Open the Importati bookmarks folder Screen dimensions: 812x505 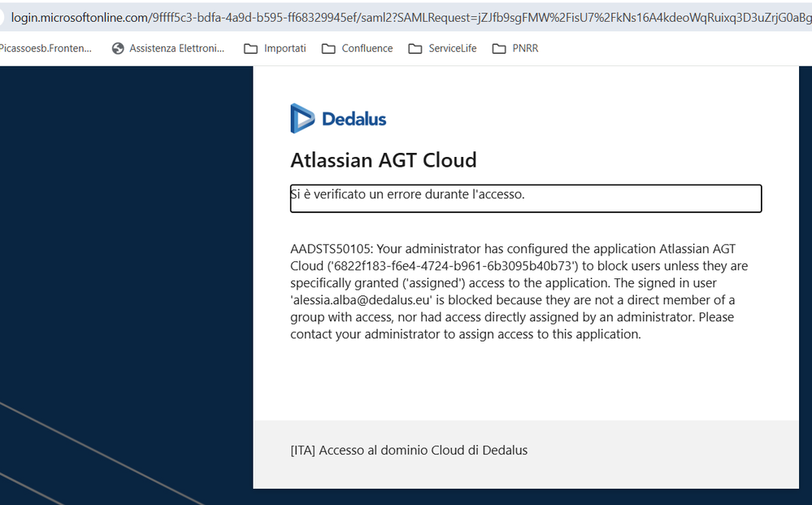[x=275, y=48]
